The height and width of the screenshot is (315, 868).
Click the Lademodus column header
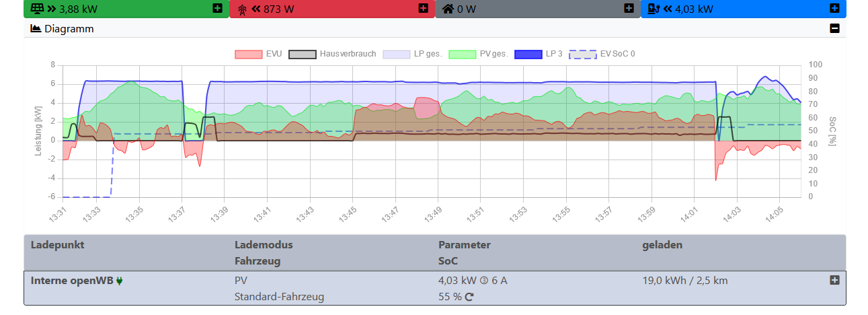click(x=264, y=245)
